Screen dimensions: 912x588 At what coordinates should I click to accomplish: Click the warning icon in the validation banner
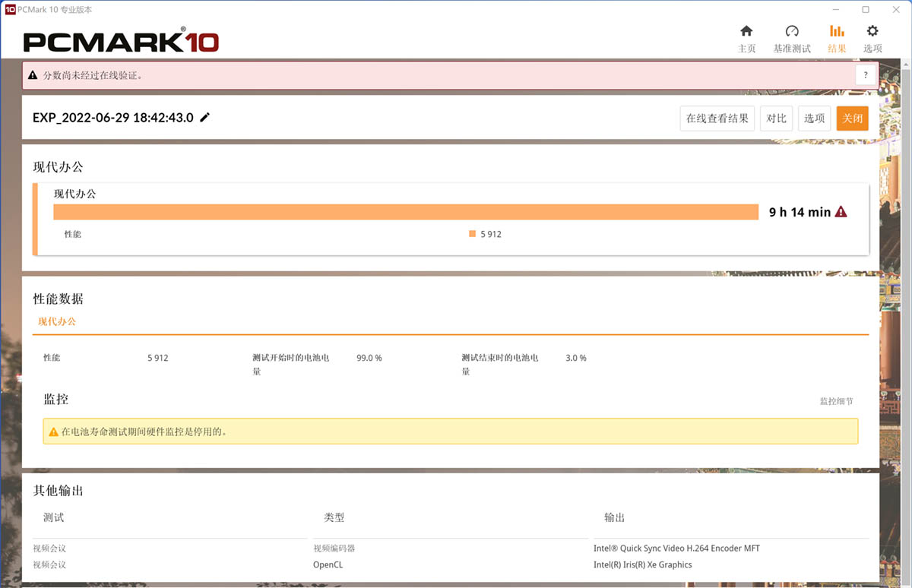[31, 75]
